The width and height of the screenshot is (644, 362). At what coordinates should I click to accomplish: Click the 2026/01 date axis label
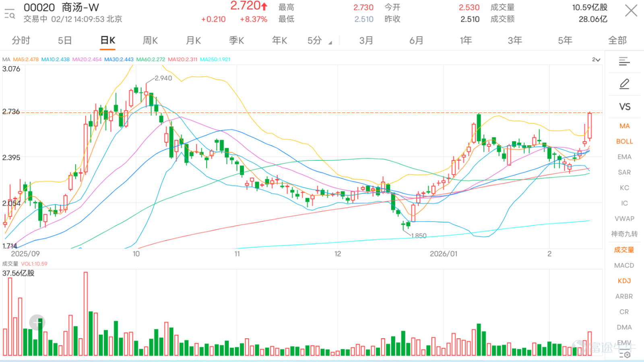pos(444,254)
